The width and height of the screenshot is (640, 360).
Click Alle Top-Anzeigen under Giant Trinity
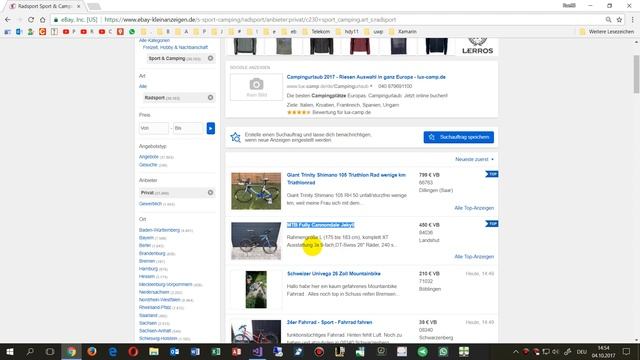474,208
